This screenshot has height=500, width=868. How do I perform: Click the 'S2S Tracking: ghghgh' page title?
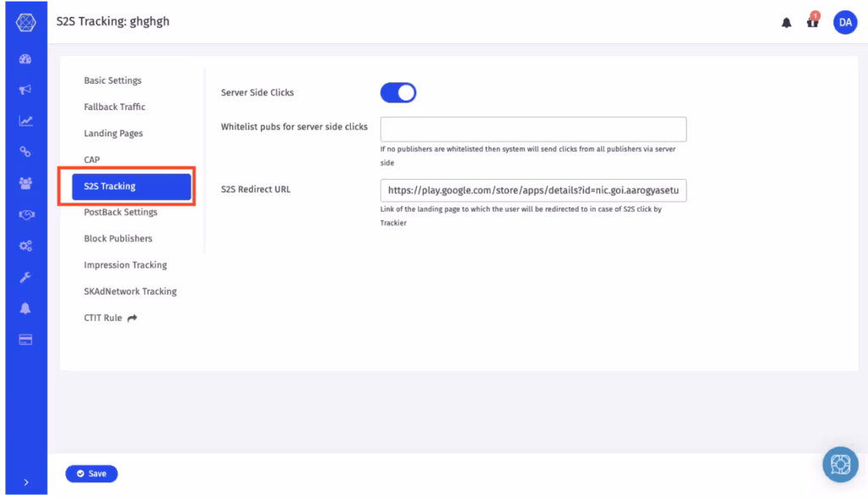[x=113, y=21]
